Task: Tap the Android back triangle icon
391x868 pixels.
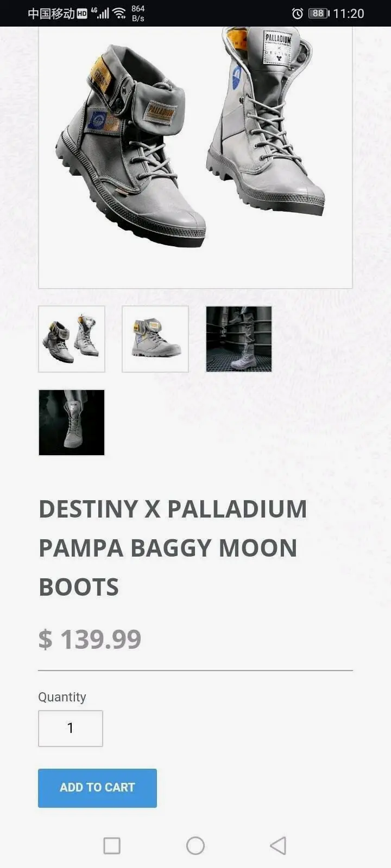Action: 278,845
